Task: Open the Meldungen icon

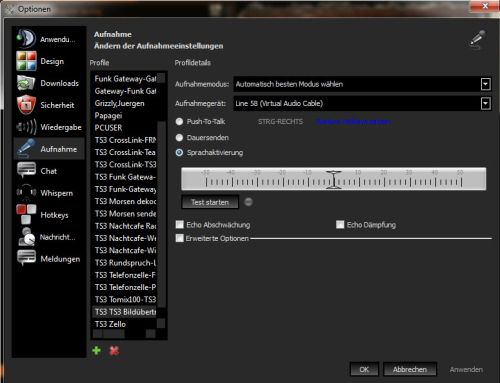Action: 26,258
